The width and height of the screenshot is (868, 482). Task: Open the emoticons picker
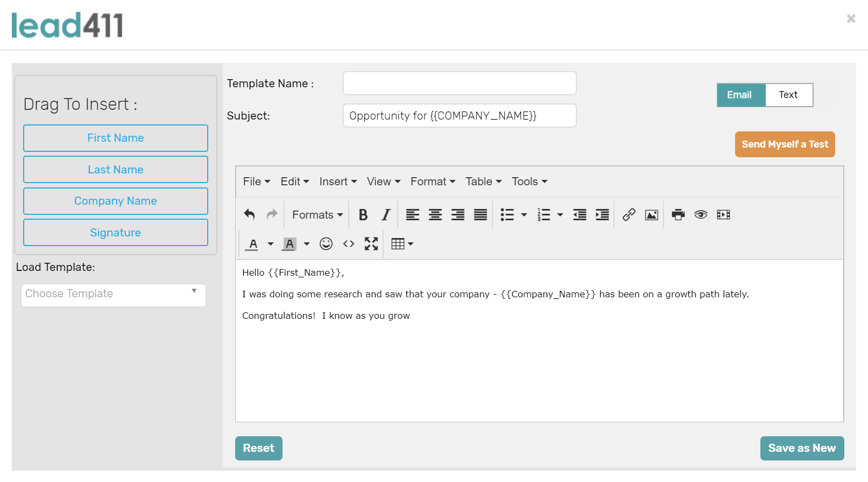[x=326, y=244]
